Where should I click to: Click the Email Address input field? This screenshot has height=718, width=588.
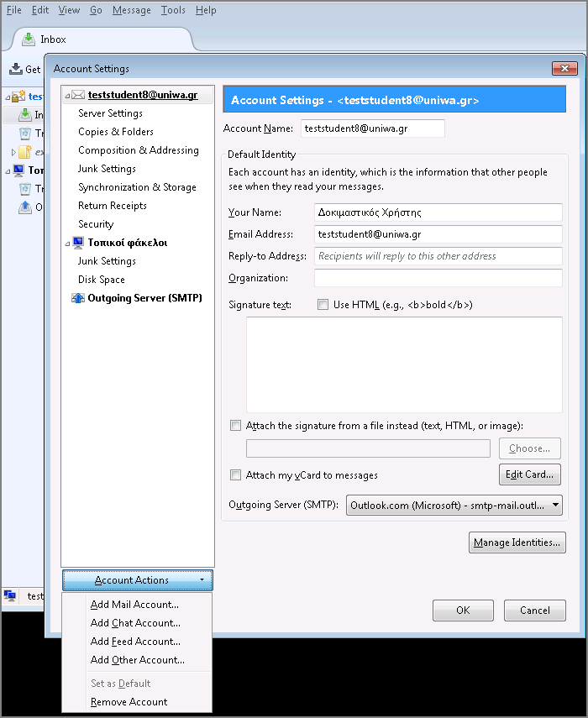coord(438,234)
